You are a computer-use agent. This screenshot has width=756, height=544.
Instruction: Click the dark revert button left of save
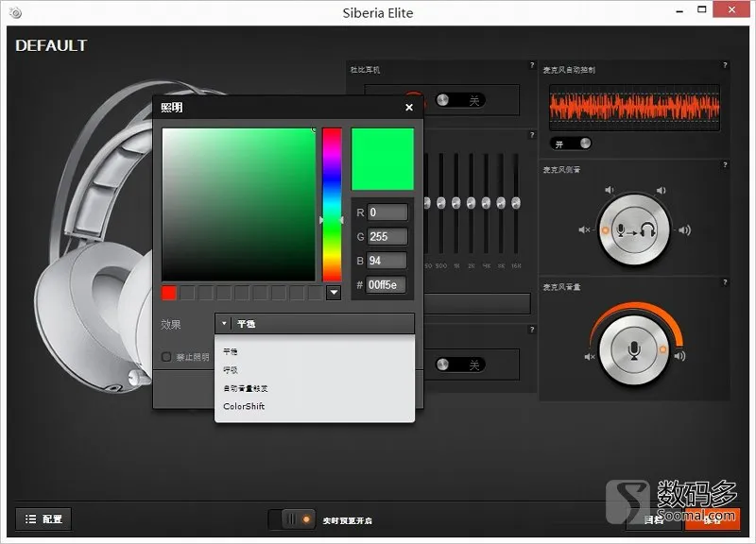[x=654, y=519]
